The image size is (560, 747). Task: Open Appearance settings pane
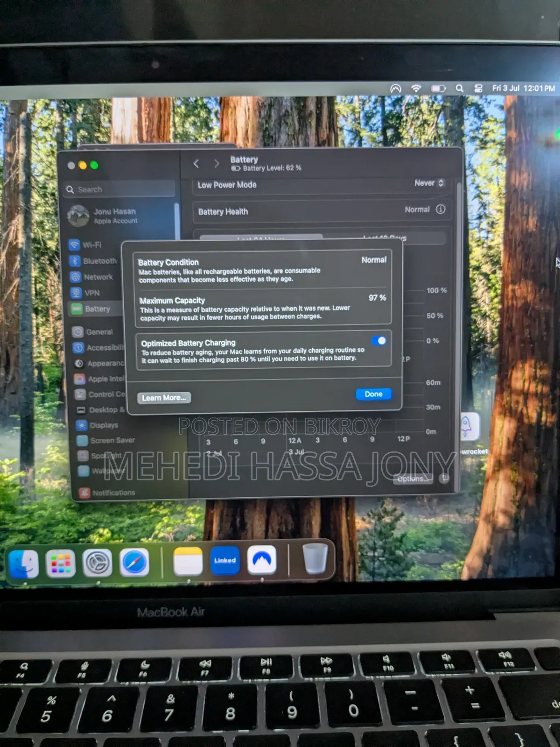100,363
